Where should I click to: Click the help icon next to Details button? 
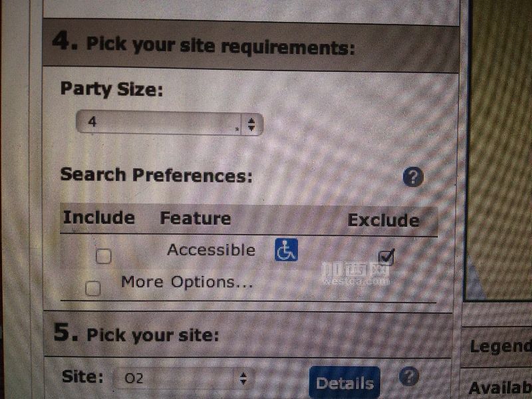408,376
